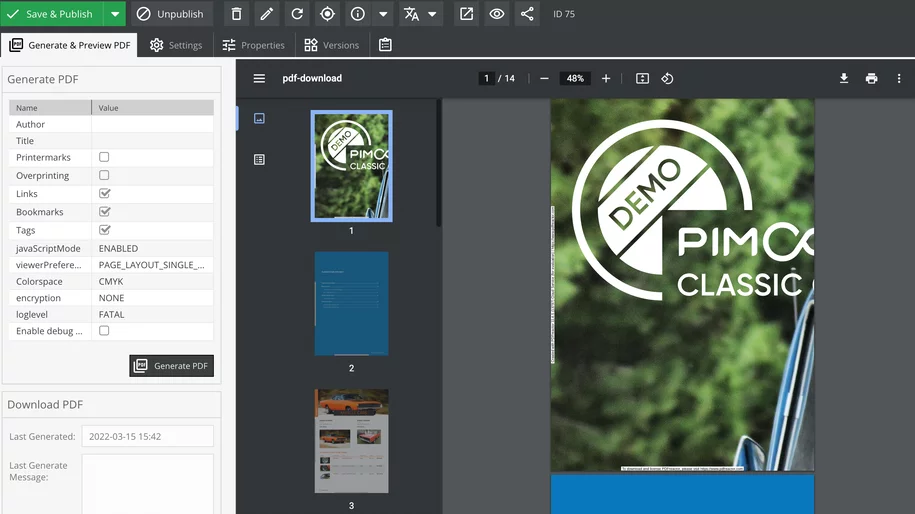The width and height of the screenshot is (915, 514).
Task: Toggle the Overprinting checkbox
Action: click(104, 175)
